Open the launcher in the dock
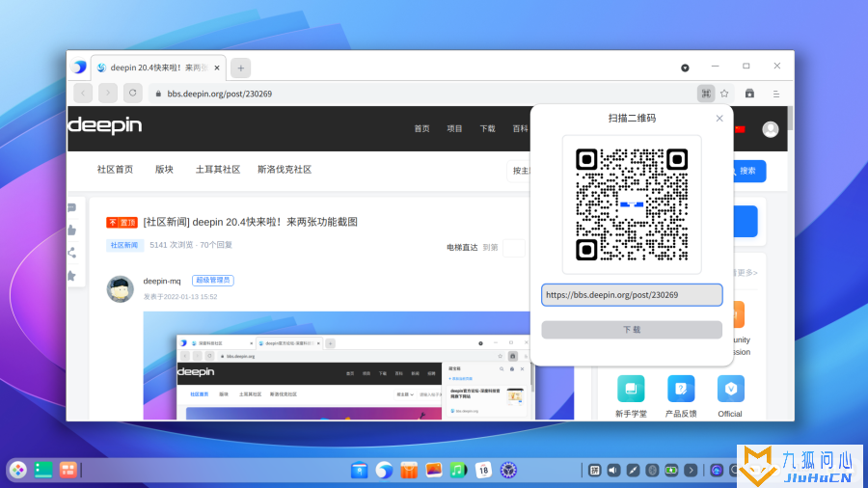This screenshot has height=488, width=868. (18, 470)
